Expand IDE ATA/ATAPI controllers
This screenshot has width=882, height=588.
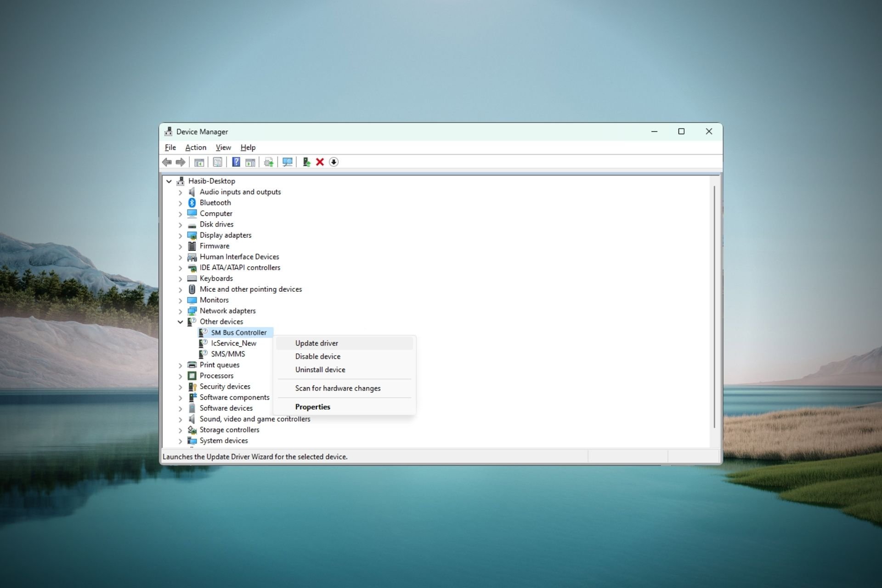[180, 268]
